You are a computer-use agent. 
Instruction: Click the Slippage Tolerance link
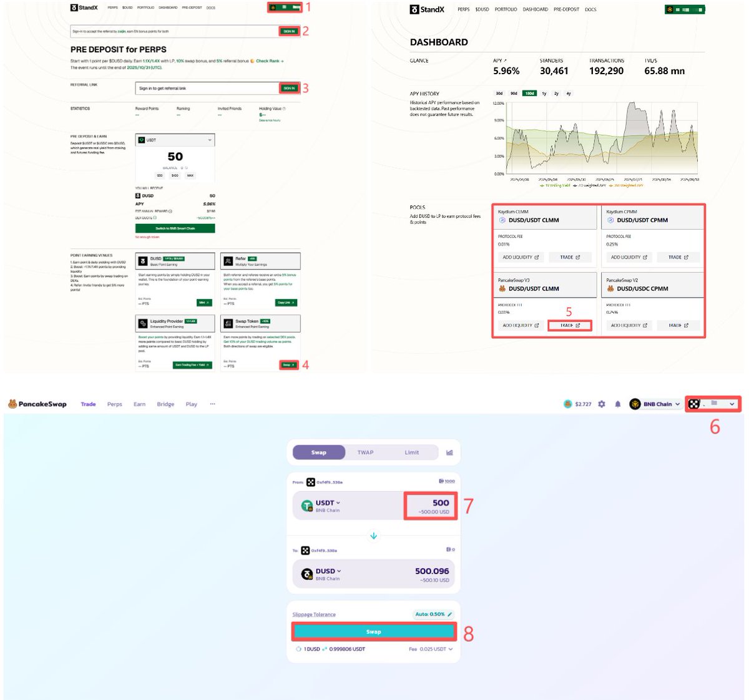pos(314,615)
